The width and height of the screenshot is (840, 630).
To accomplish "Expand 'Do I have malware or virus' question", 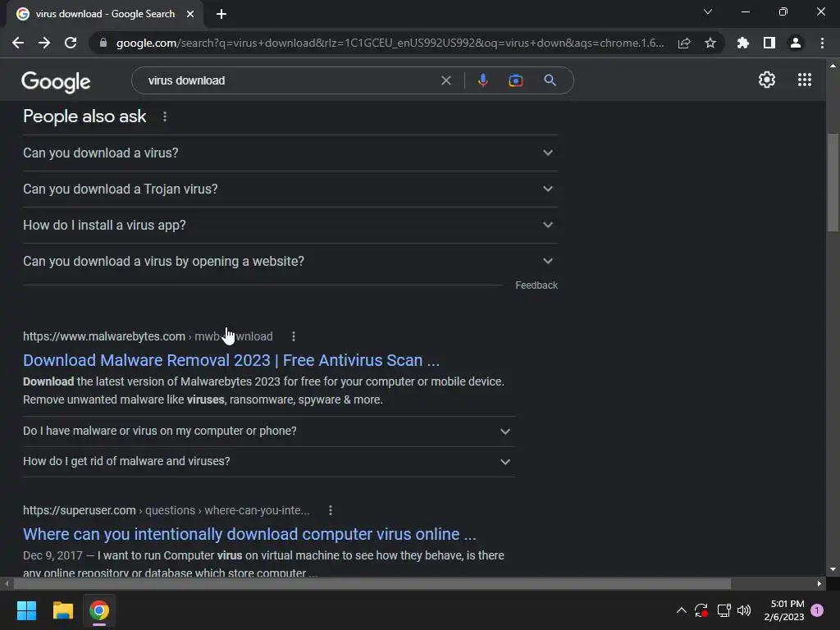I will click(x=268, y=431).
